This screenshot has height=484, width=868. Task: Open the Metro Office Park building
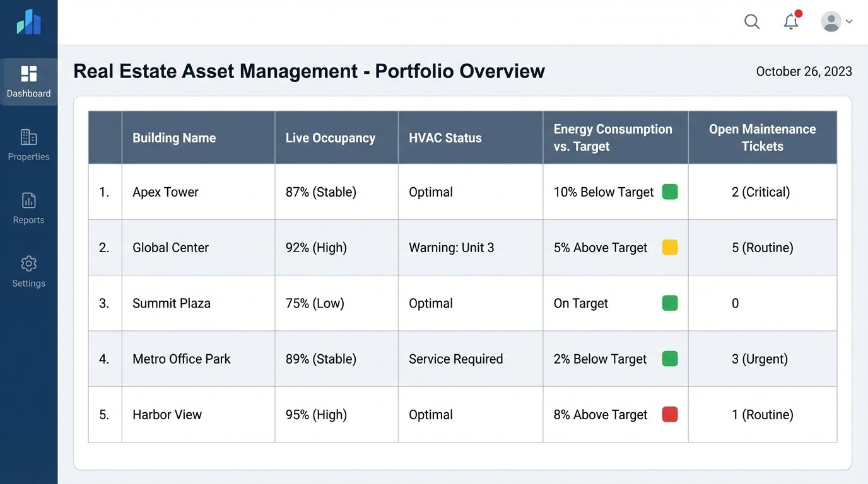coord(181,359)
